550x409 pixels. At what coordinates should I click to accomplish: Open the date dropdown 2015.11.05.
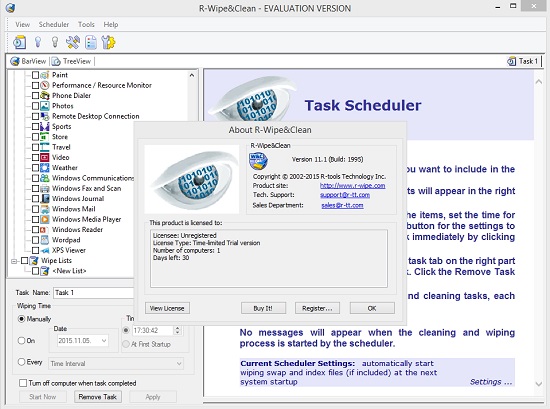click(x=104, y=341)
